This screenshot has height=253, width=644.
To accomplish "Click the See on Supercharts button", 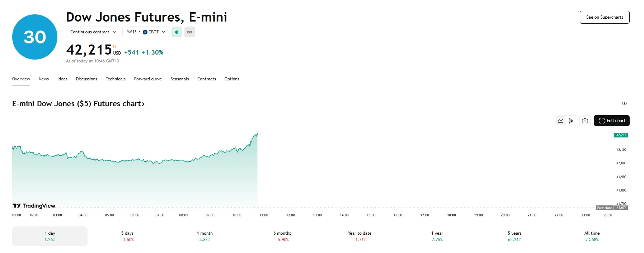I will click(605, 17).
